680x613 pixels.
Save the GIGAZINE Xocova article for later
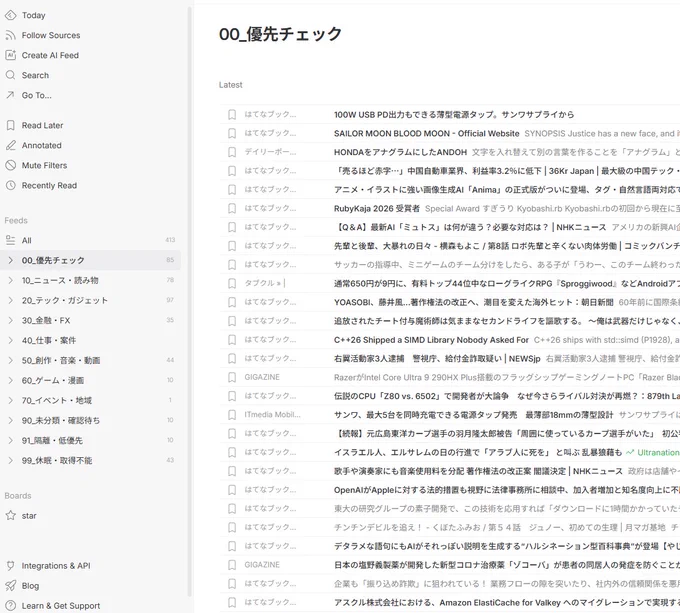(x=232, y=565)
